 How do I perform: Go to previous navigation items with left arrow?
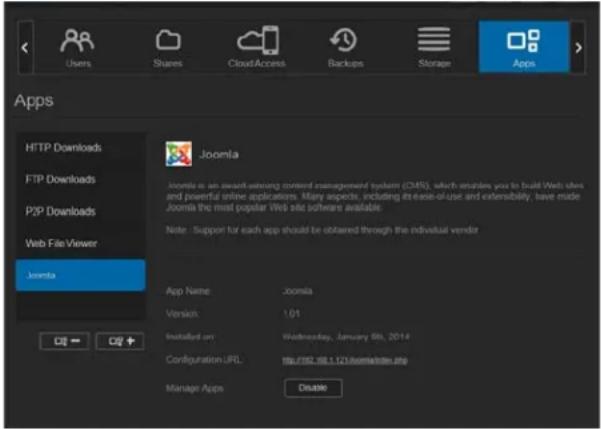point(25,48)
